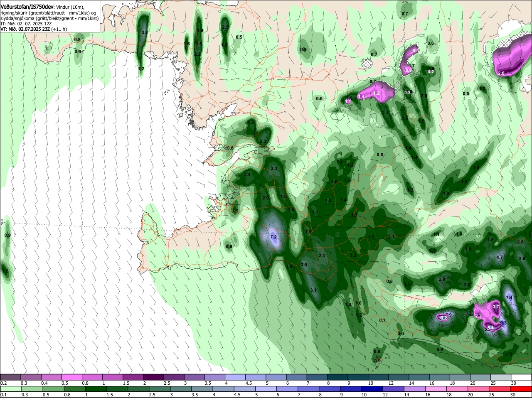Click the 7.2 precipitation maximum label
532x398 pixels.
click(x=273, y=237)
